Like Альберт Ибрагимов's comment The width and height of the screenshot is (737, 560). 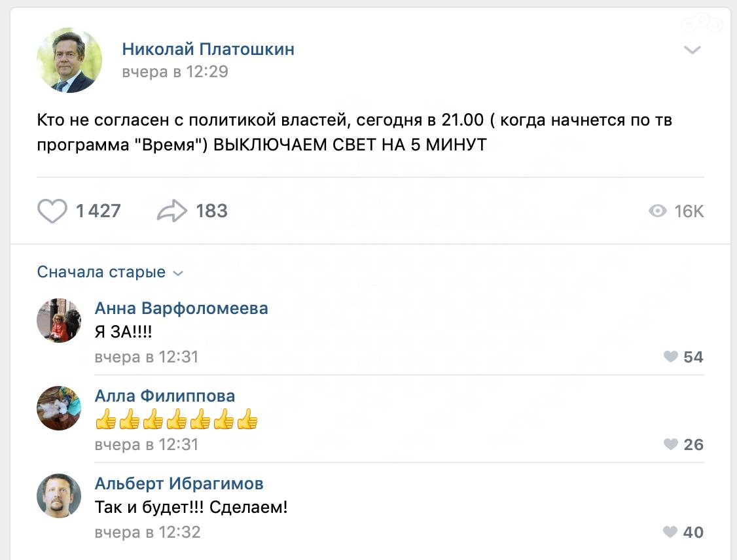tap(671, 532)
